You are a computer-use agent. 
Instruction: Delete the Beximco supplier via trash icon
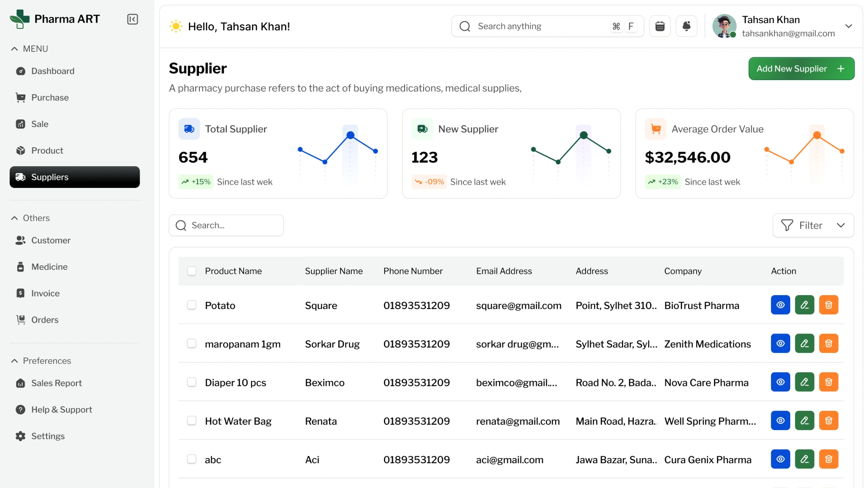(828, 382)
